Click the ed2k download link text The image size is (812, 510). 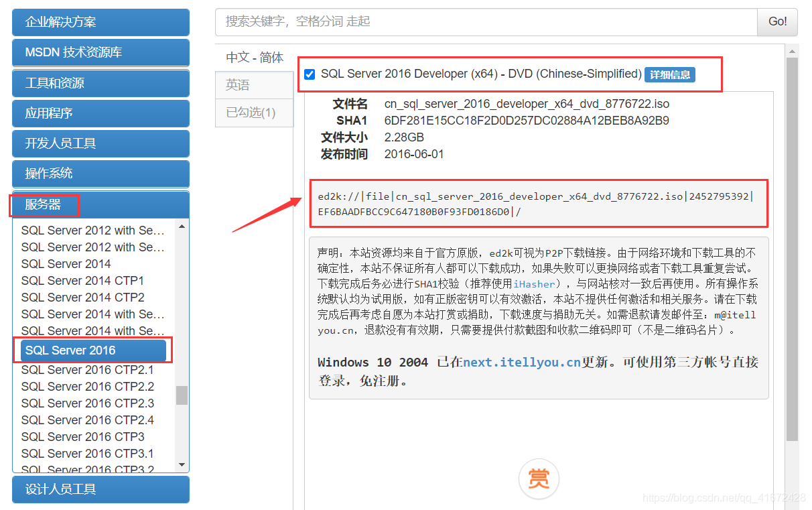[x=536, y=204]
